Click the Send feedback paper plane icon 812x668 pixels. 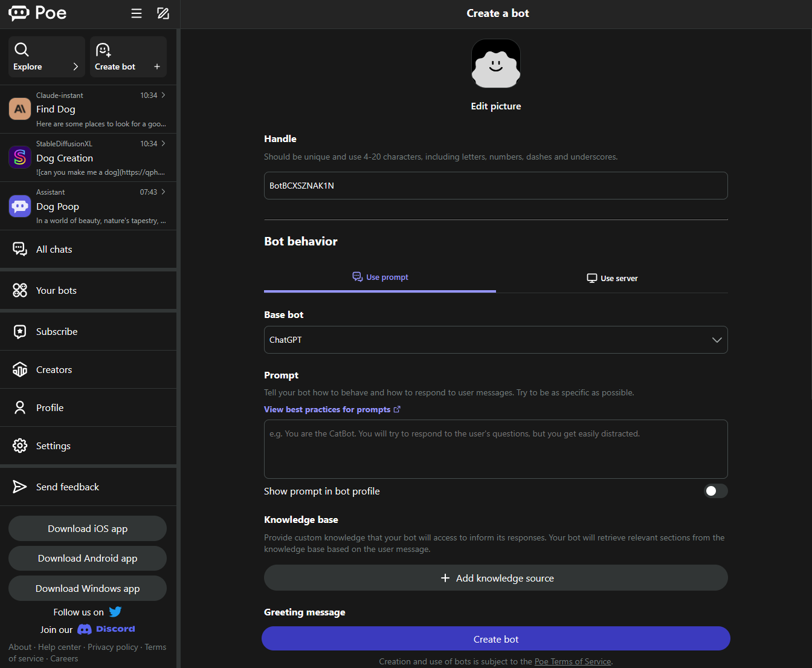tap(20, 487)
